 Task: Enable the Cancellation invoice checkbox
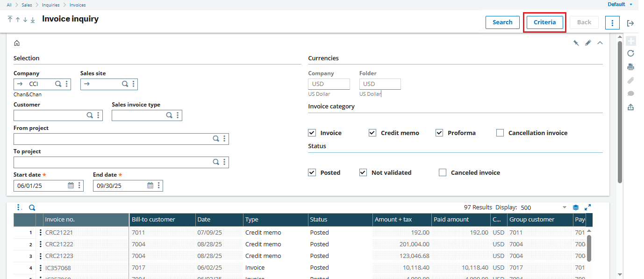click(x=500, y=133)
